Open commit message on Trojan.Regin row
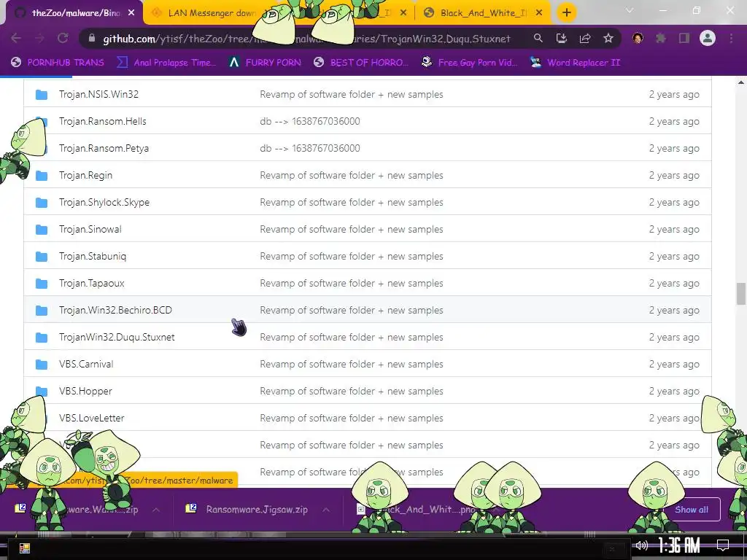747x560 pixels. [351, 175]
